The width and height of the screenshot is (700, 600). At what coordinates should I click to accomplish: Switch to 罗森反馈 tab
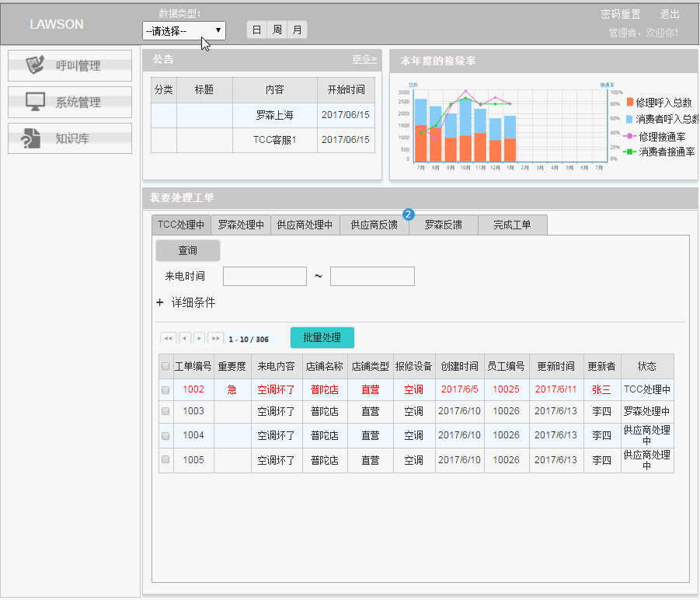point(444,225)
